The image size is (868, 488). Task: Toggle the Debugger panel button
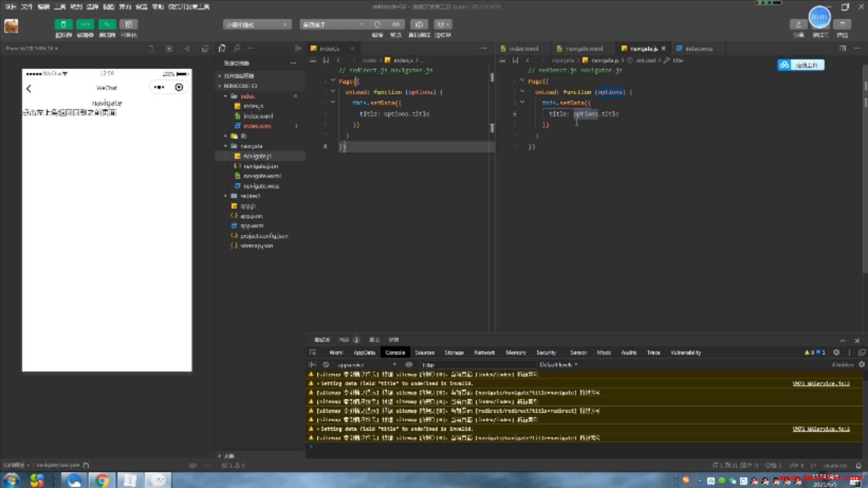tap(107, 24)
